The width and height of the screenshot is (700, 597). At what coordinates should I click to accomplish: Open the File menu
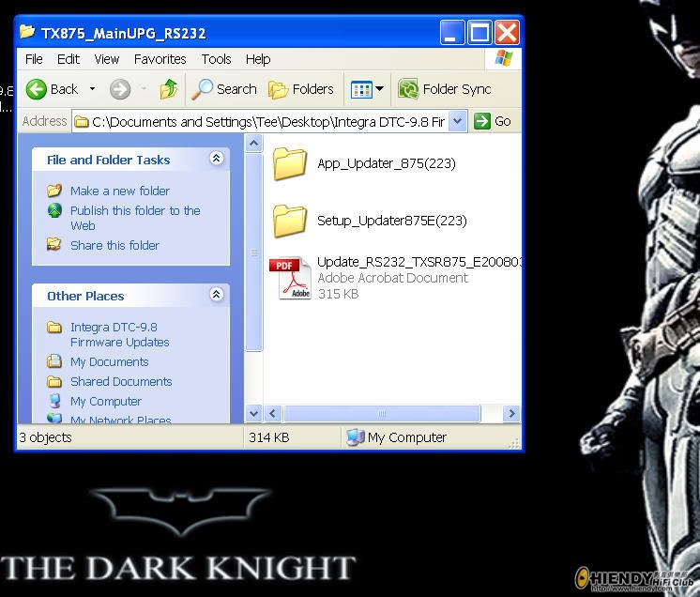34,59
